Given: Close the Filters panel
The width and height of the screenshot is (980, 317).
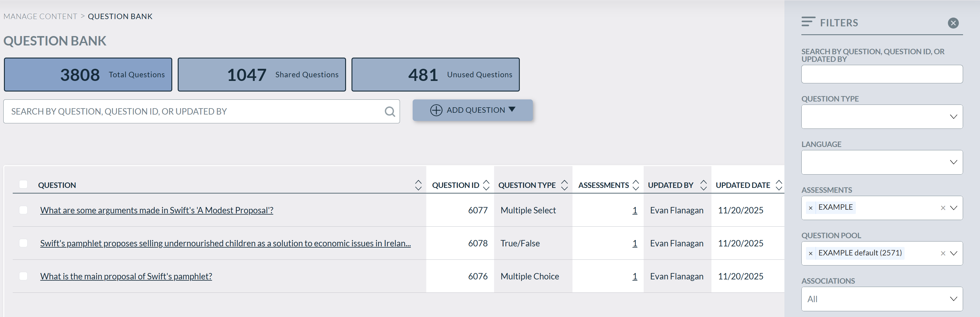Looking at the screenshot, I should (953, 23).
